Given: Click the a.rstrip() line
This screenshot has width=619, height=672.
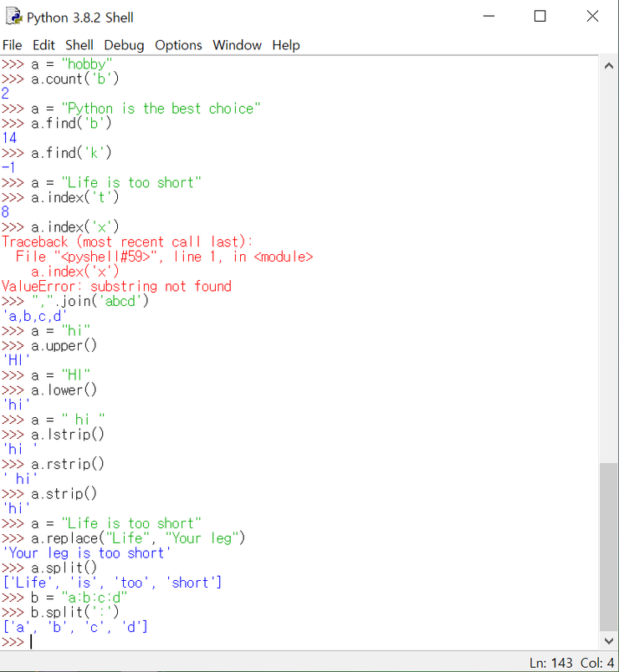Looking at the screenshot, I should point(53,464).
